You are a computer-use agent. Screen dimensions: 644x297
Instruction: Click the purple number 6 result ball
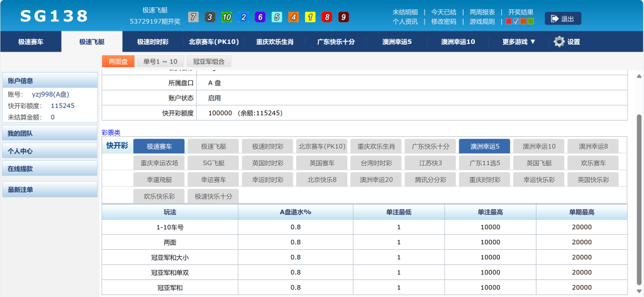click(260, 17)
